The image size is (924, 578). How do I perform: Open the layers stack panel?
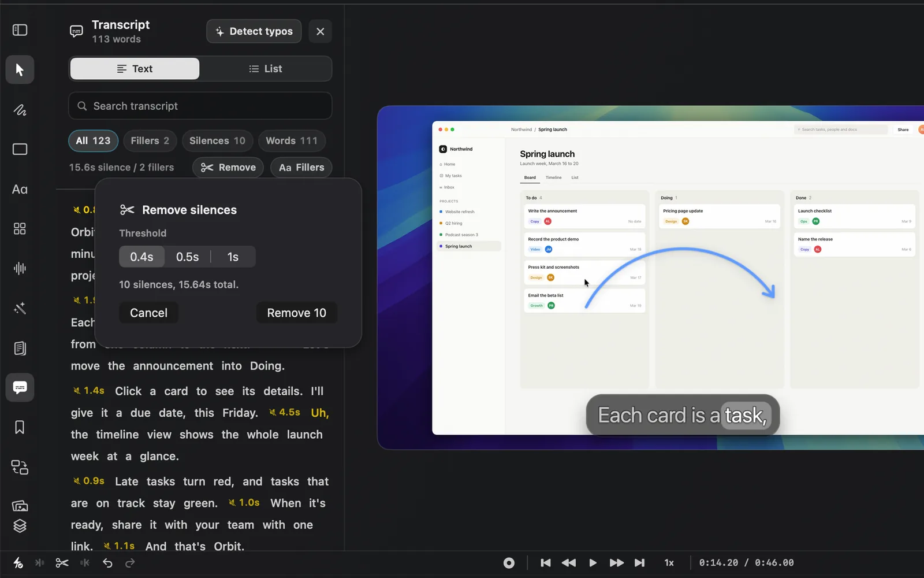pos(20,525)
